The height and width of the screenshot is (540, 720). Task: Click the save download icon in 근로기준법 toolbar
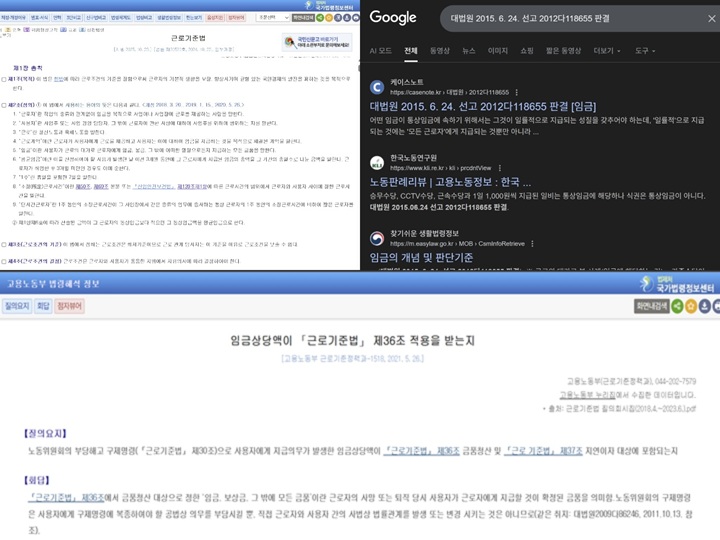(347, 17)
